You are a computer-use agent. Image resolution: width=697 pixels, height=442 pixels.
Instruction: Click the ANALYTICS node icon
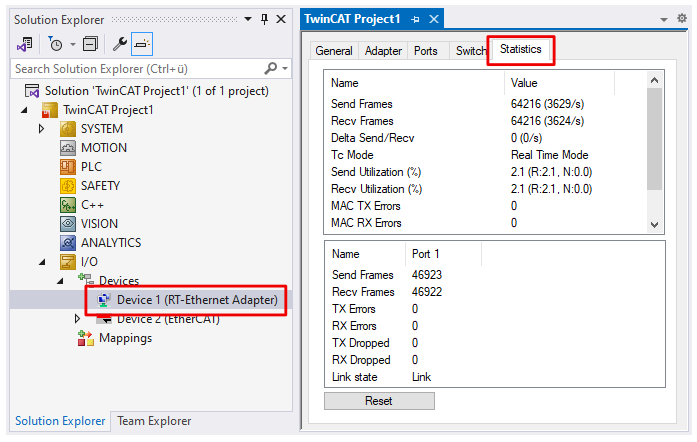pyautogui.click(x=68, y=243)
